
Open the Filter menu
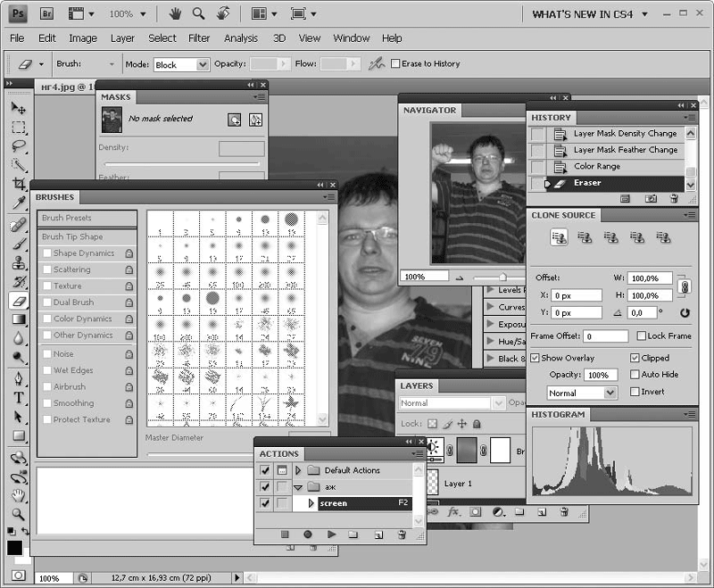199,38
